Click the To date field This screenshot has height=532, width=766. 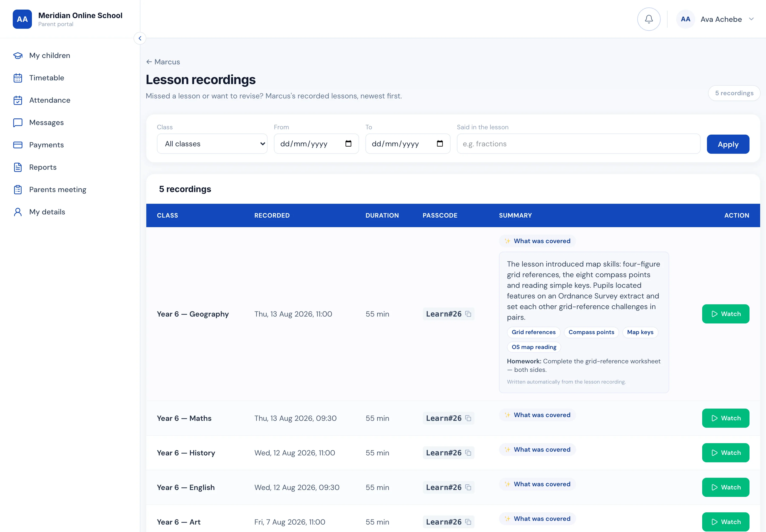(x=408, y=144)
